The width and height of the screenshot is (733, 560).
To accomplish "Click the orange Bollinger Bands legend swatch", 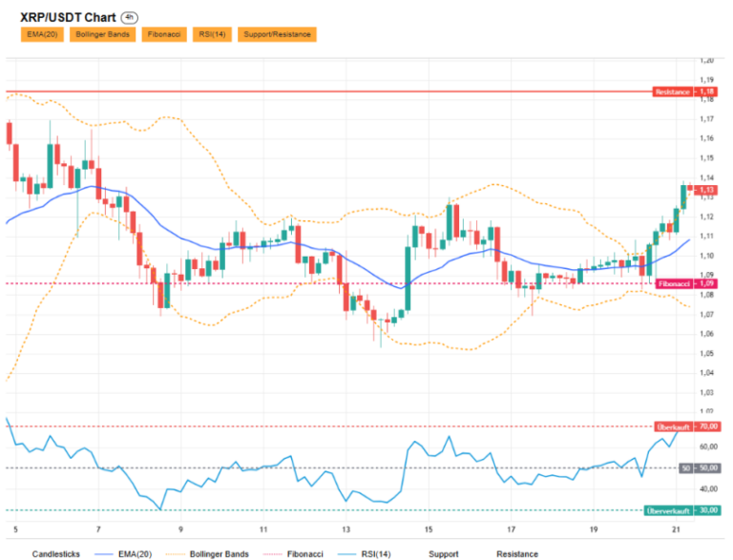I will click(x=176, y=554).
